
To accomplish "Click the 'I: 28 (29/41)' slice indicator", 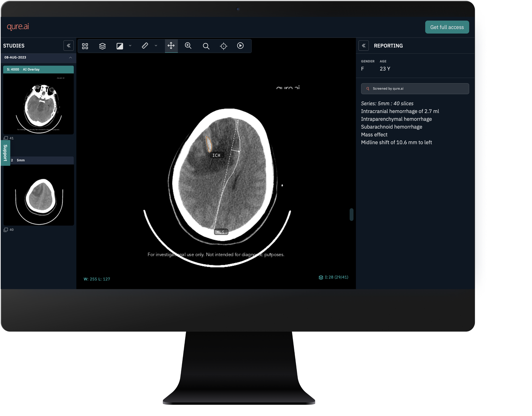I will coord(336,277).
